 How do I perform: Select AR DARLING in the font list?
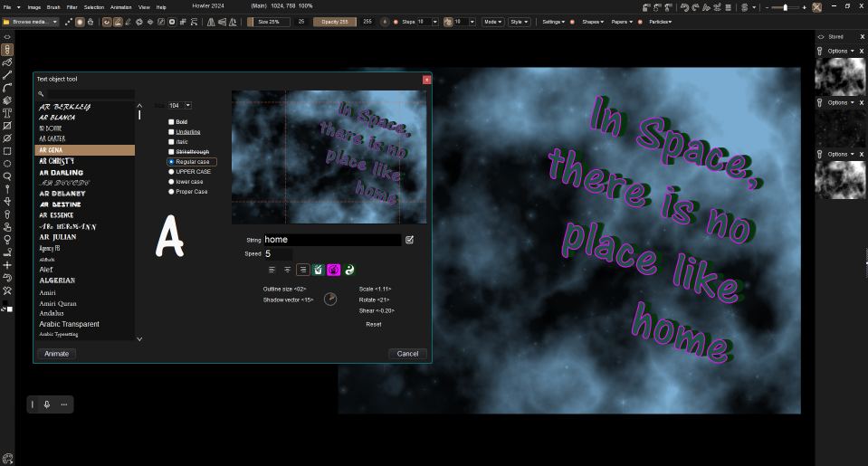pyautogui.click(x=61, y=172)
